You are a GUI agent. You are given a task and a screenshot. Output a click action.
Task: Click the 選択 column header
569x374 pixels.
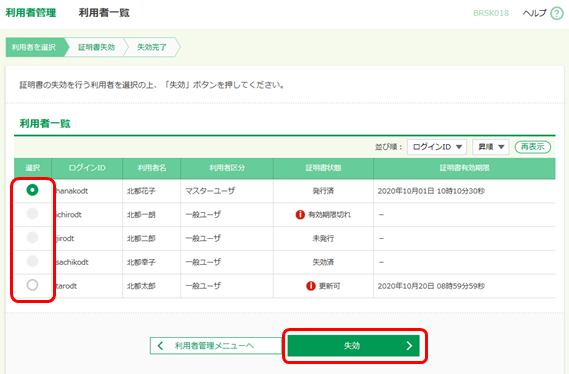[x=33, y=168]
